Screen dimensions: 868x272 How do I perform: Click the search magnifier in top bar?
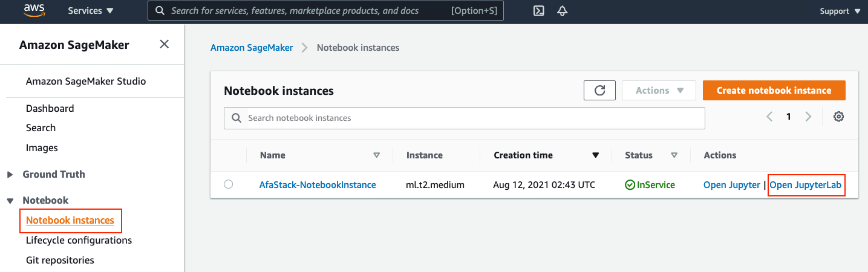[x=160, y=11]
